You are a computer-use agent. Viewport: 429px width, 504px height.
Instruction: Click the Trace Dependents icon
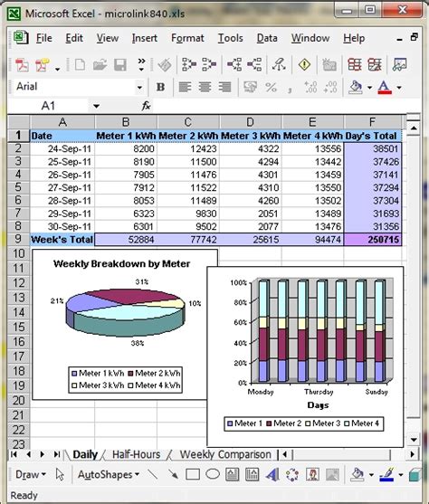click(234, 64)
